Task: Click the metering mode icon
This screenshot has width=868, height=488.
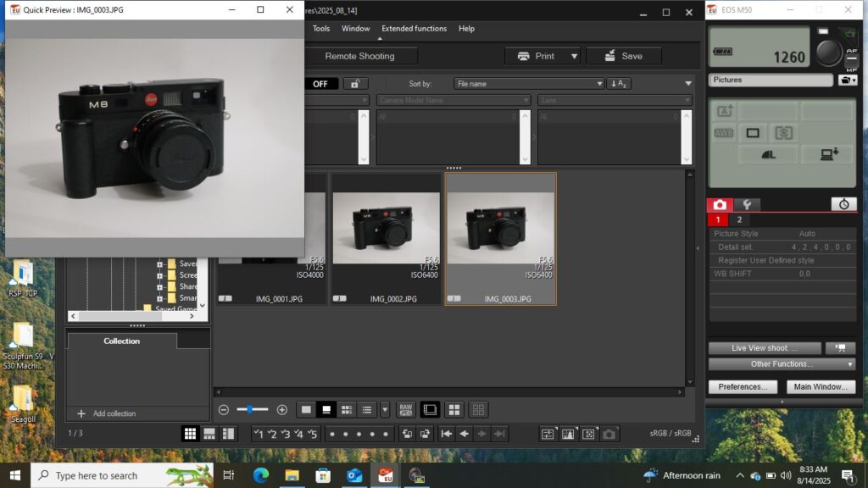Action: pos(782,133)
